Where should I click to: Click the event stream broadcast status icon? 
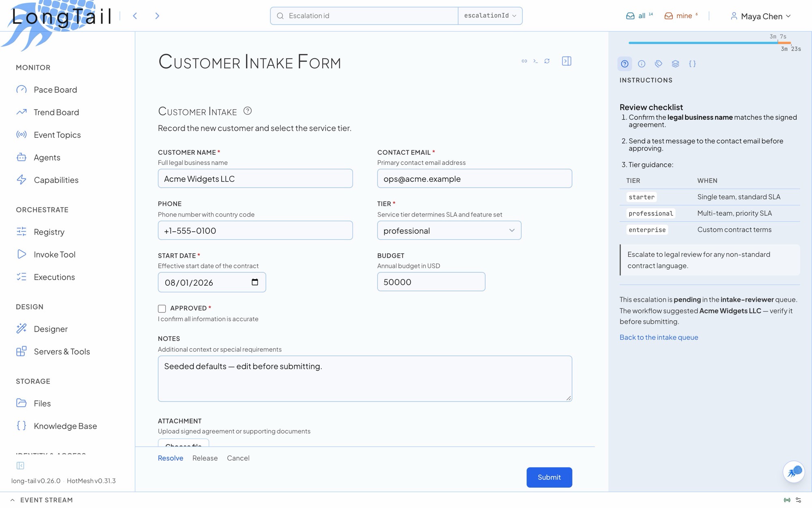[x=787, y=500]
